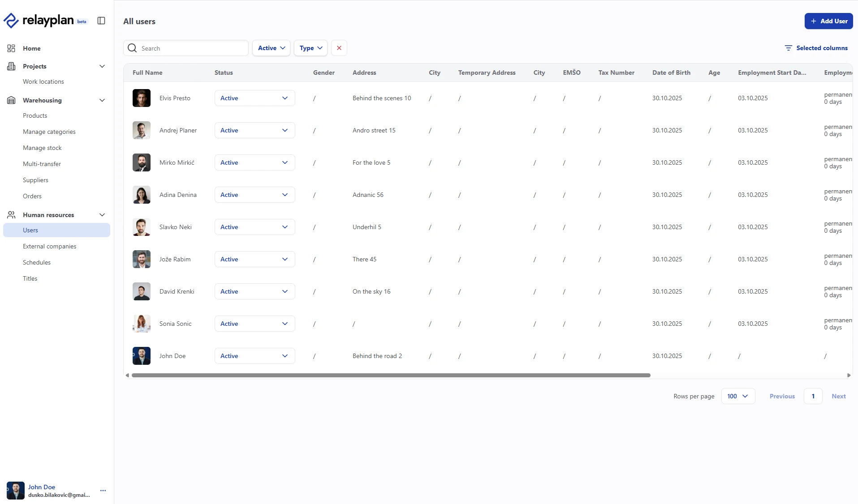
Task: Open the Active status filter dropdown
Action: click(272, 48)
